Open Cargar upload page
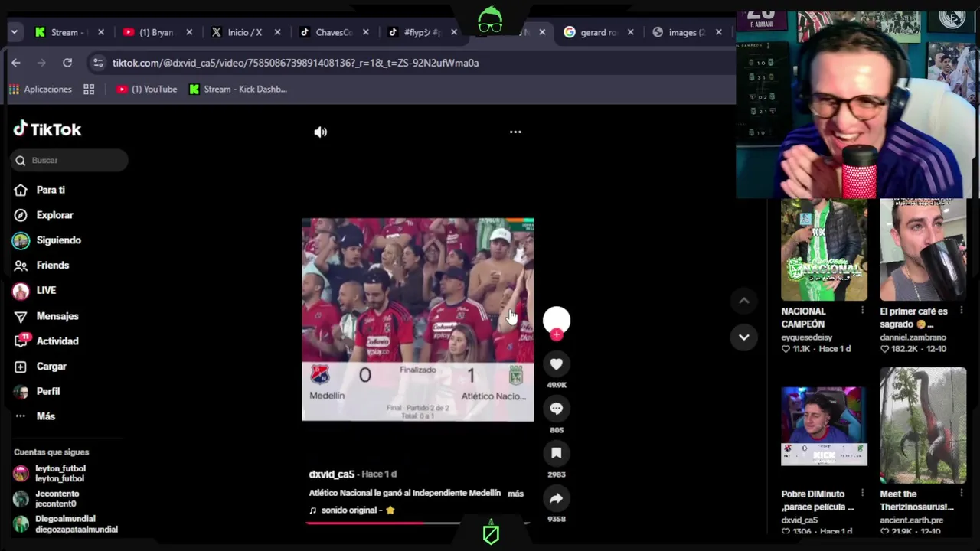This screenshot has height=551, width=980. pos(51,367)
